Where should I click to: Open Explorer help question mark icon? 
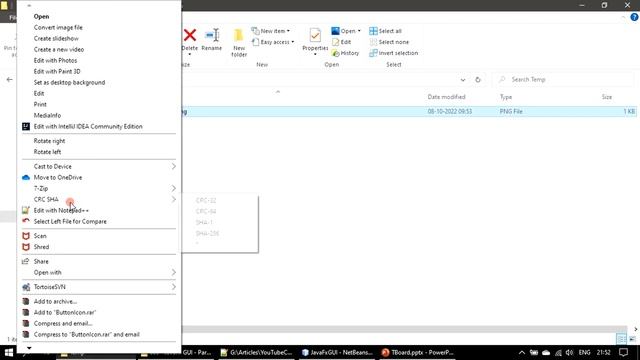(x=634, y=17)
